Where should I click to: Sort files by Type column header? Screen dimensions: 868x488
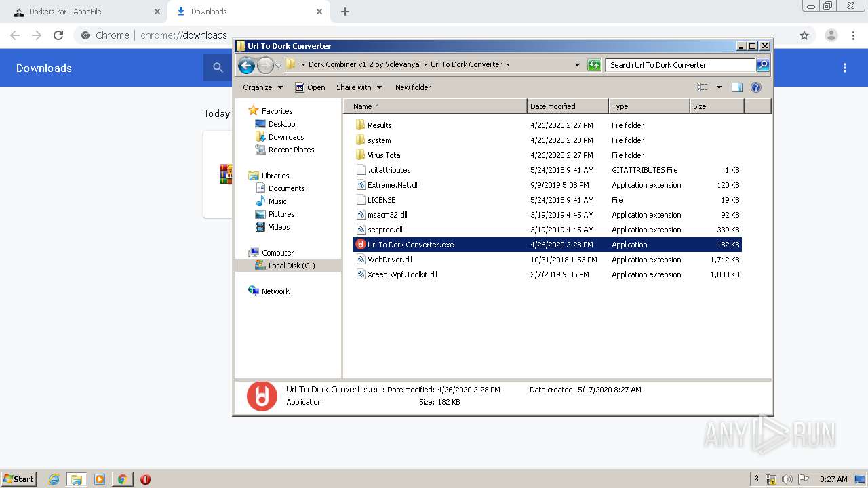649,106
